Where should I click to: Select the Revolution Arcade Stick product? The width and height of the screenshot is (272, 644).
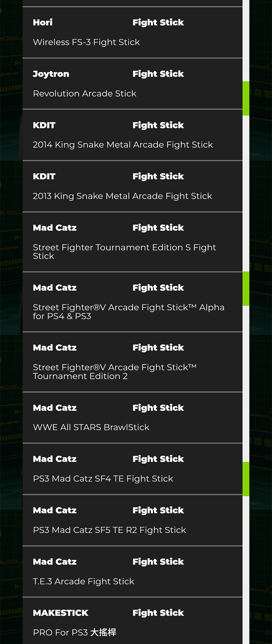pos(85,94)
